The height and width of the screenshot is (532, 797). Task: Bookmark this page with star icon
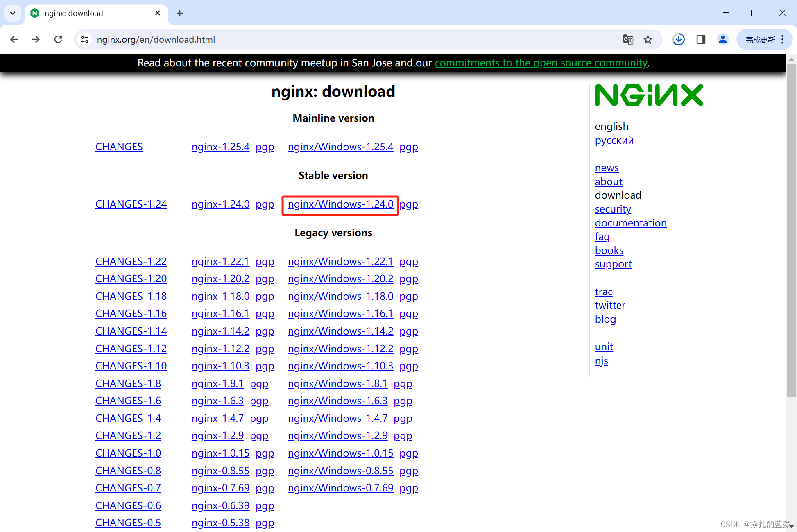point(648,39)
